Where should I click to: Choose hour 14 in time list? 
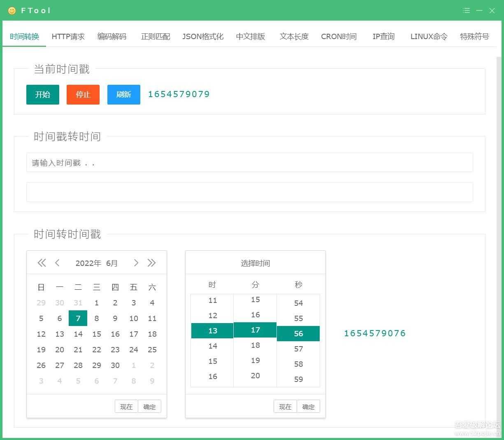tap(212, 346)
